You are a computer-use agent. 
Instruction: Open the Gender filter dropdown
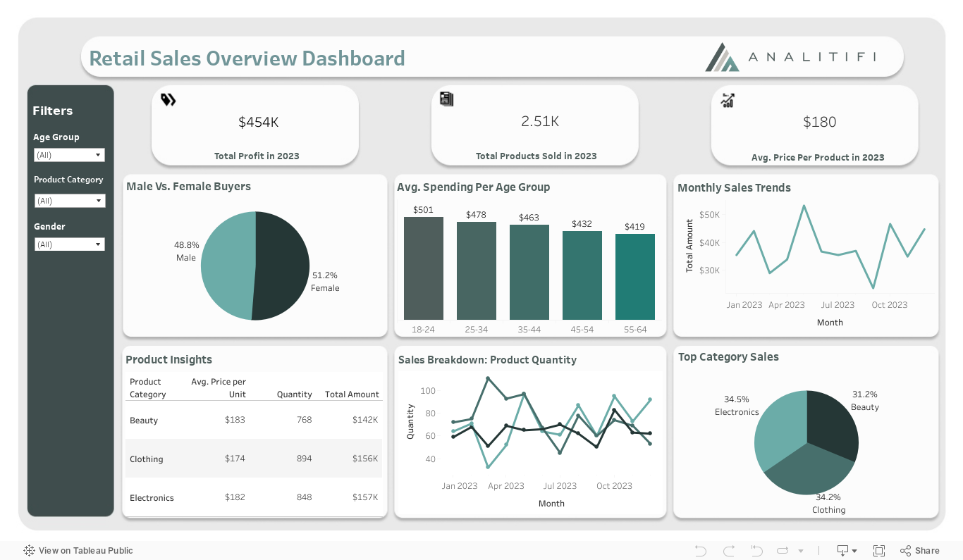click(70, 244)
